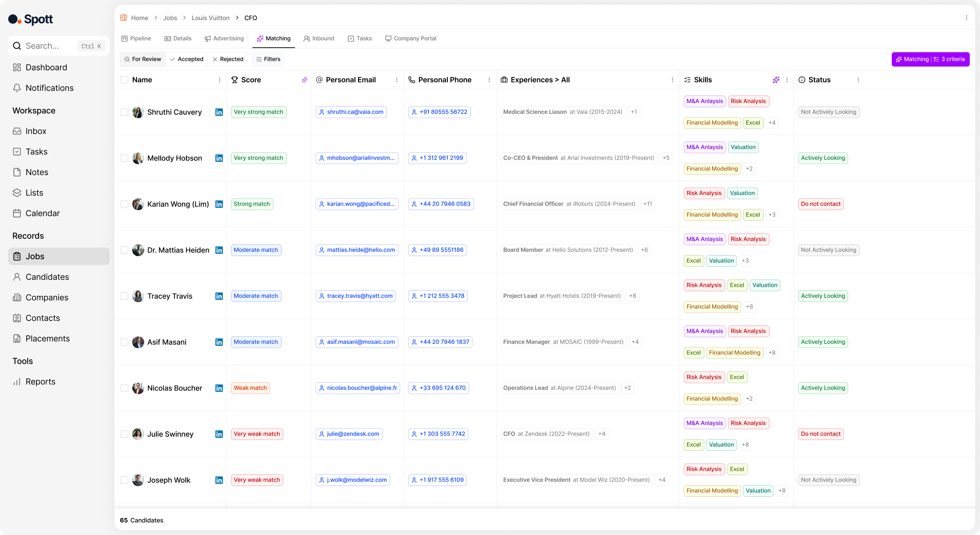
Task: Tick the select-all checkbox in Name header
Action: (124, 80)
